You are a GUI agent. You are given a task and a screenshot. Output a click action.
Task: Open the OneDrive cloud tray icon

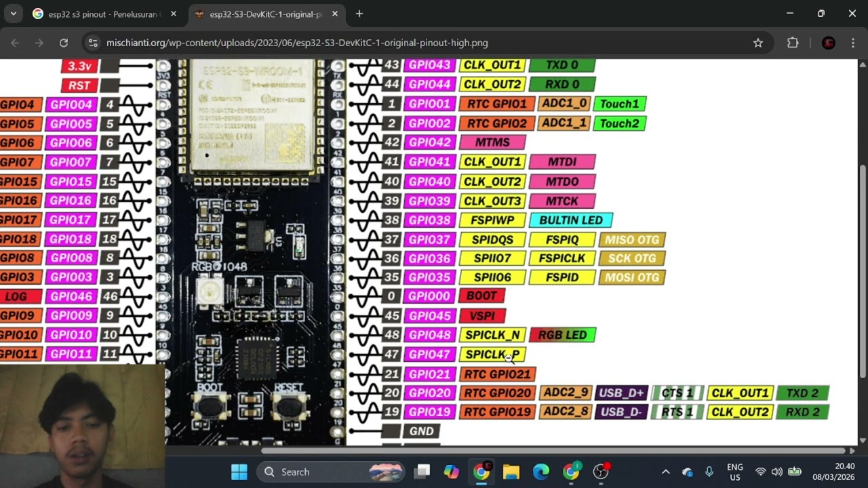pos(688,472)
